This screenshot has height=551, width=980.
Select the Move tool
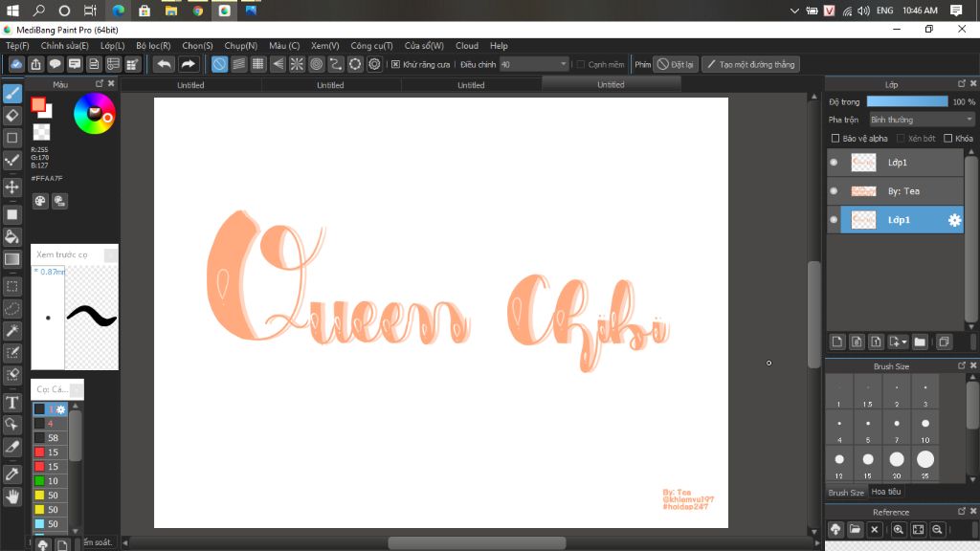pyautogui.click(x=11, y=187)
